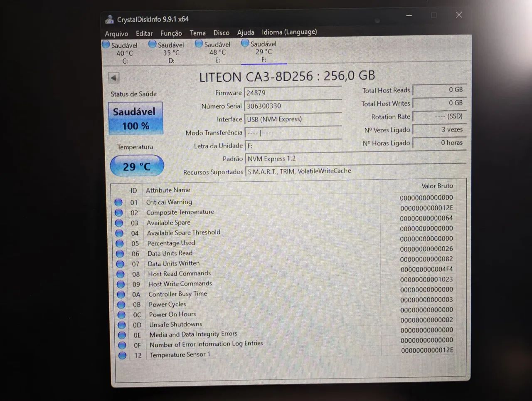
Task: Click the Modo Transferência field
Action: pos(293,133)
